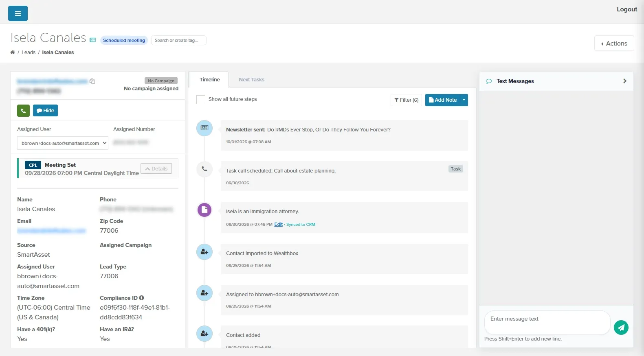Click the Compliance ID info icon
The height and width of the screenshot is (356, 644).
[141, 298]
